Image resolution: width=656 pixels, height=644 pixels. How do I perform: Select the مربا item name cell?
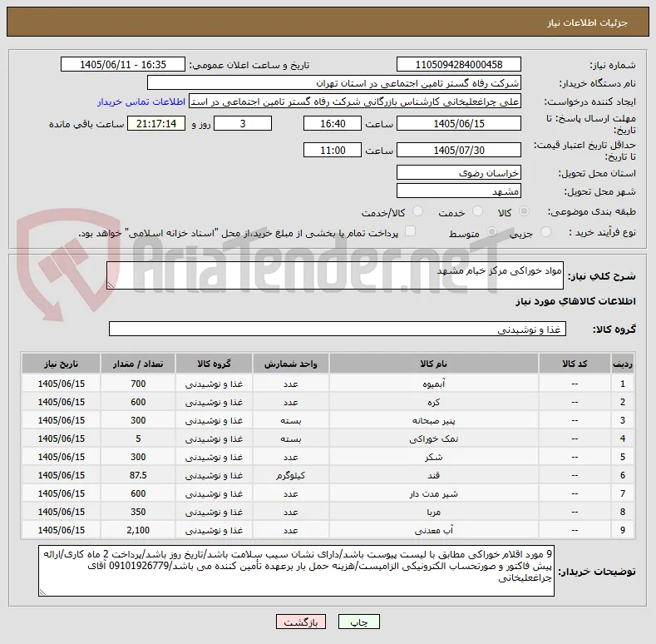tap(433, 512)
